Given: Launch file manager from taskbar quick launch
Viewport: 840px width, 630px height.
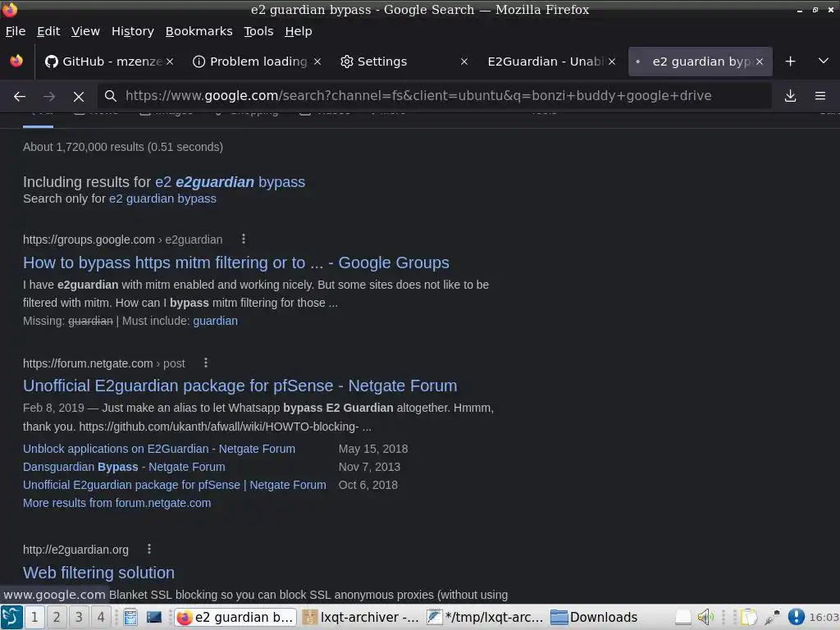Looking at the screenshot, I should coord(130,618).
